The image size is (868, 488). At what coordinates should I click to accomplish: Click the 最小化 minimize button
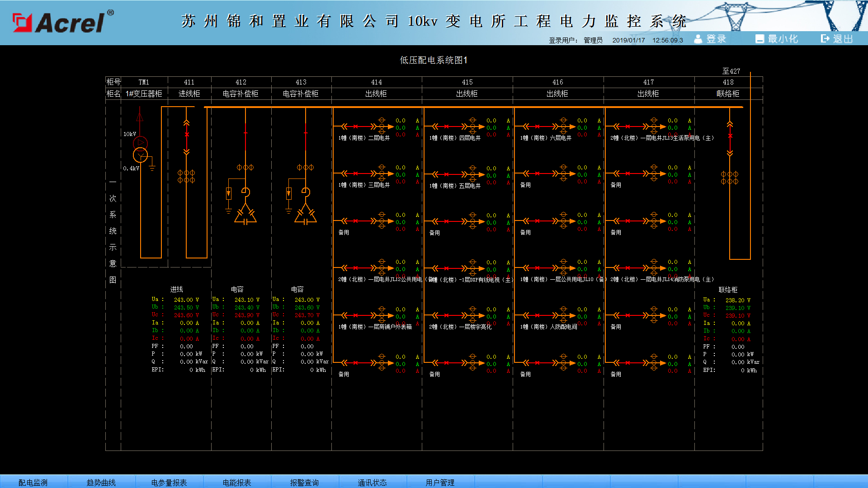[777, 39]
